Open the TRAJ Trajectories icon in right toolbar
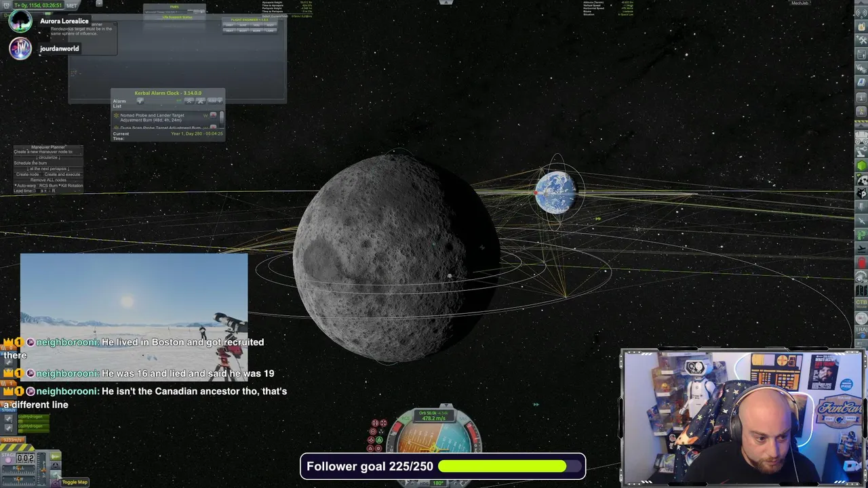 [x=861, y=332]
